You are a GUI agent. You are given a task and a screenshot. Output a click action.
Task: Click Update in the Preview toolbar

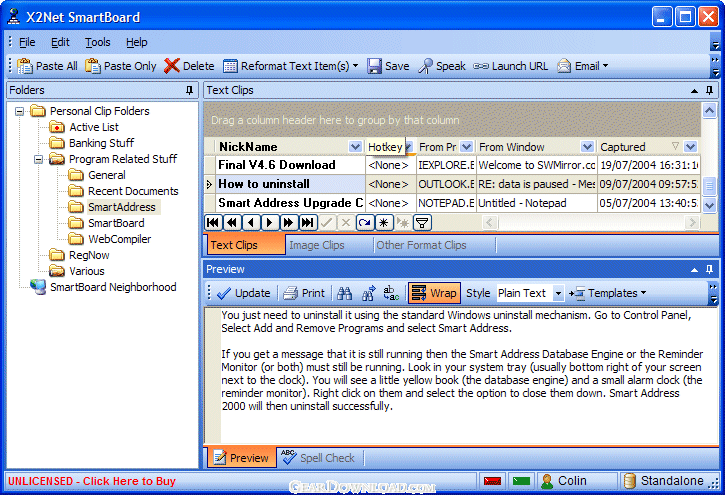tap(244, 293)
